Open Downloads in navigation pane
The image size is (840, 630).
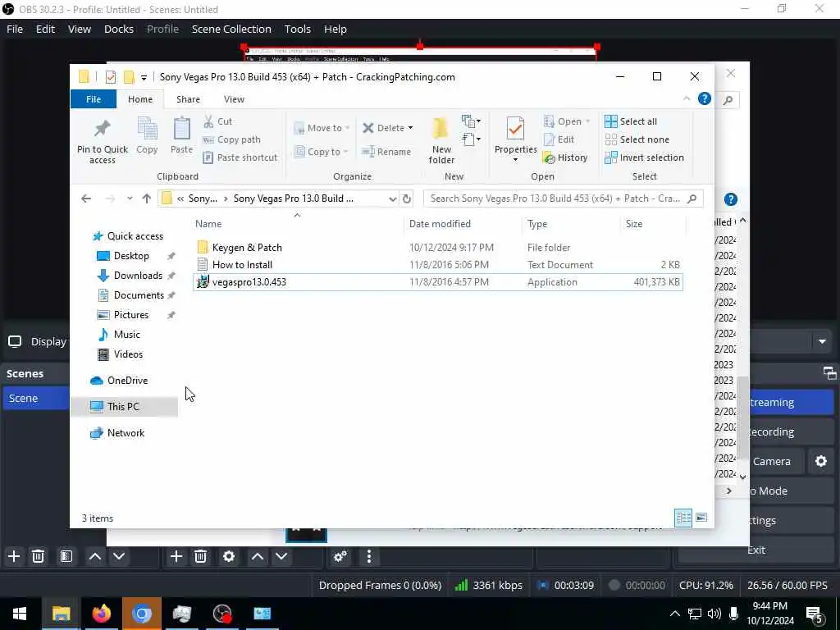[138, 276]
